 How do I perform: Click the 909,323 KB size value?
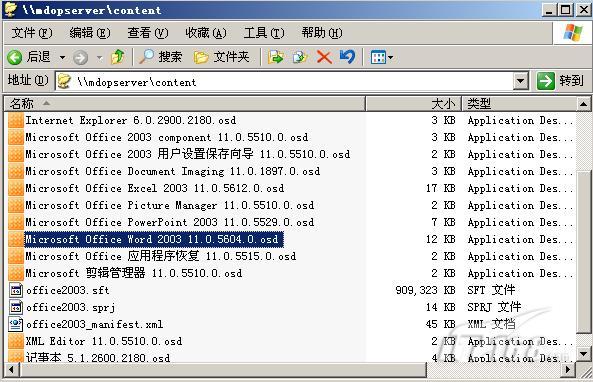(x=425, y=290)
